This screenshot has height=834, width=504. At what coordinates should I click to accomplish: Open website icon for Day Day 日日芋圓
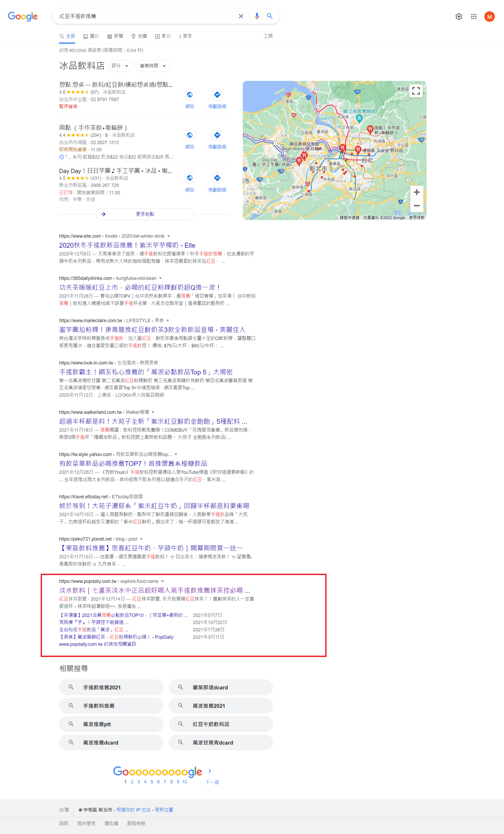tap(190, 178)
